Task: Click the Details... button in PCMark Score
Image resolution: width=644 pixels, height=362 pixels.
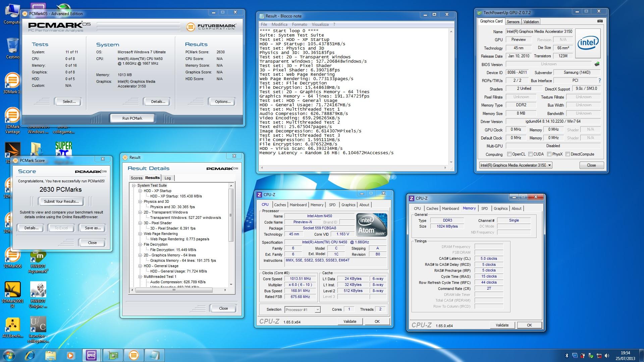Action: pos(32,228)
